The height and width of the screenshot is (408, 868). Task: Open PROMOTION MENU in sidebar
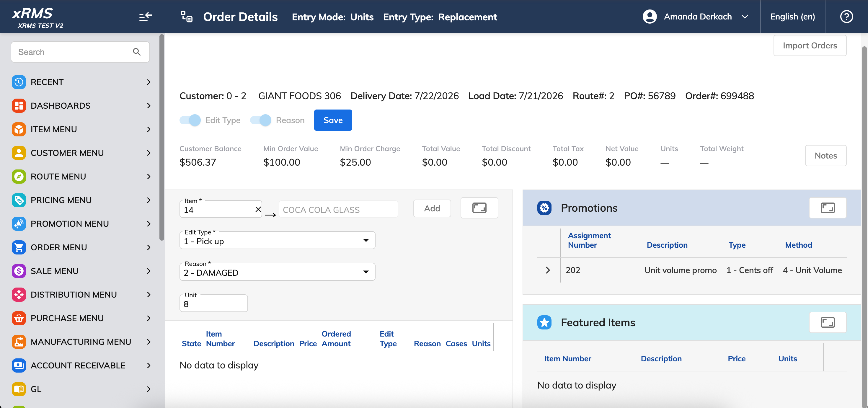coord(81,223)
